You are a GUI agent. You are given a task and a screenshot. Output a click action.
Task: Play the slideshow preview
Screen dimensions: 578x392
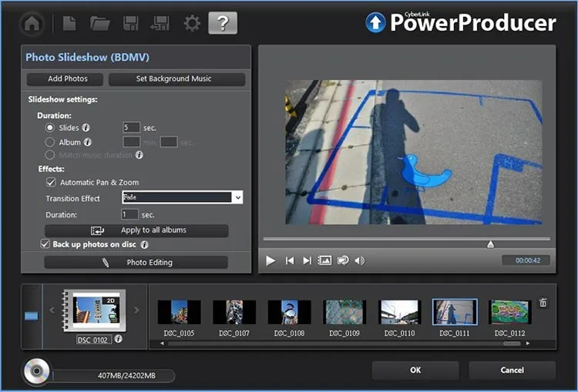click(271, 261)
